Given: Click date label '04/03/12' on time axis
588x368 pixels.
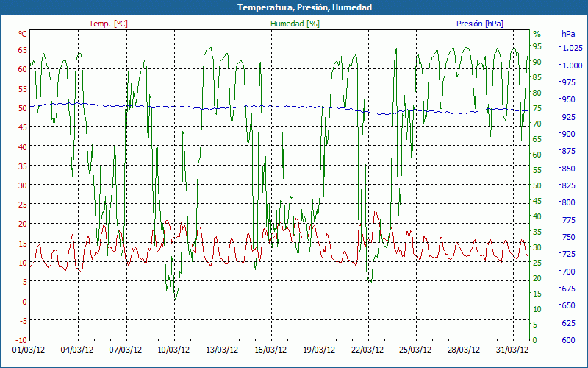Looking at the screenshot, I should (x=77, y=350).
